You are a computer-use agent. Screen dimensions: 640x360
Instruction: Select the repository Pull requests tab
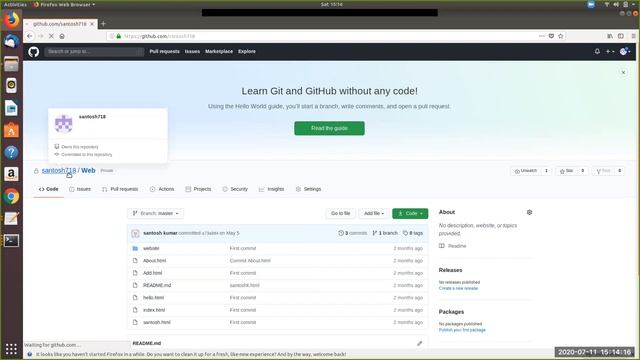120,189
